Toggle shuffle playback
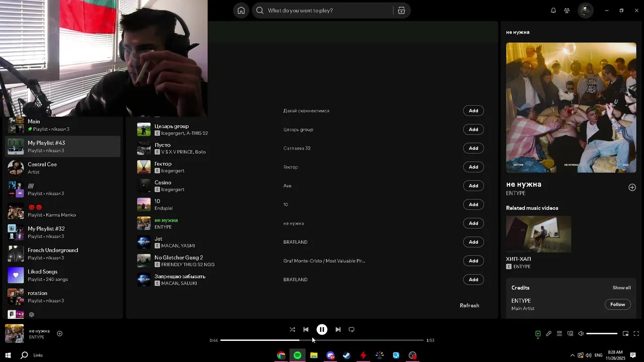Viewport: 644px width, 362px height. tap(292, 330)
